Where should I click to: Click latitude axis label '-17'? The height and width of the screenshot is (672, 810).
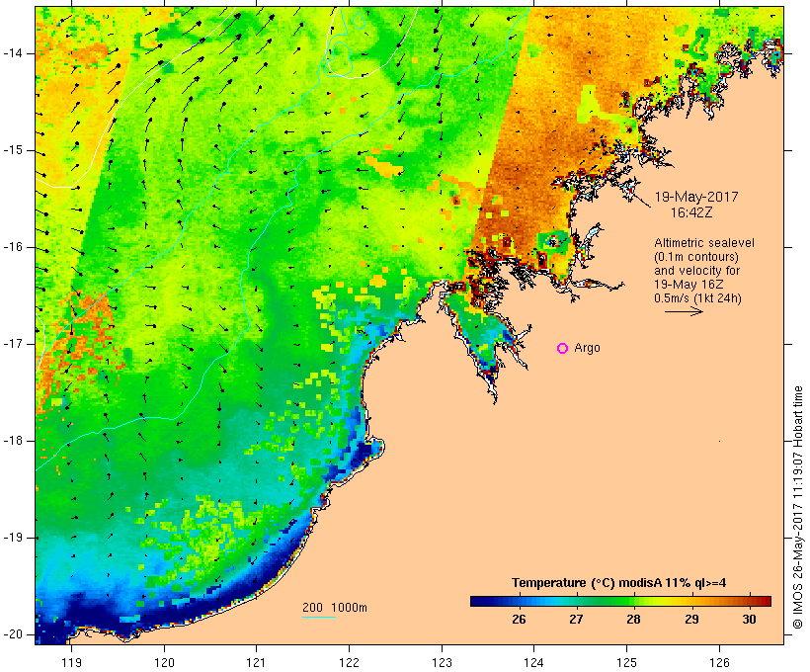[13, 344]
